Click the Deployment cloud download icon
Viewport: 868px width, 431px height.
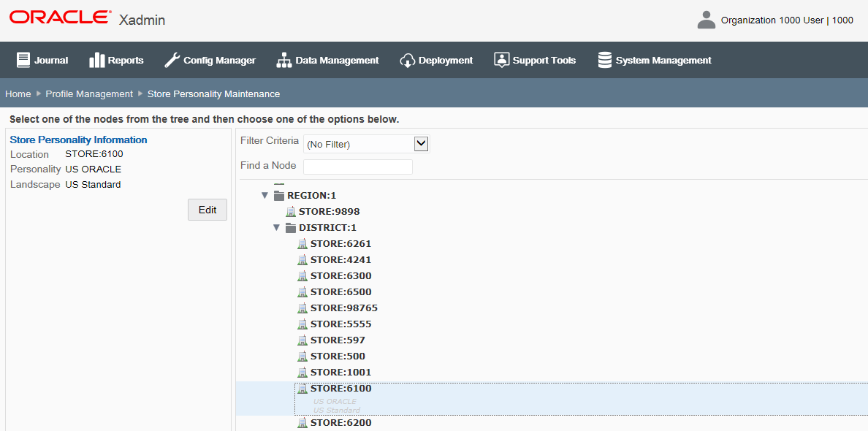tap(408, 60)
